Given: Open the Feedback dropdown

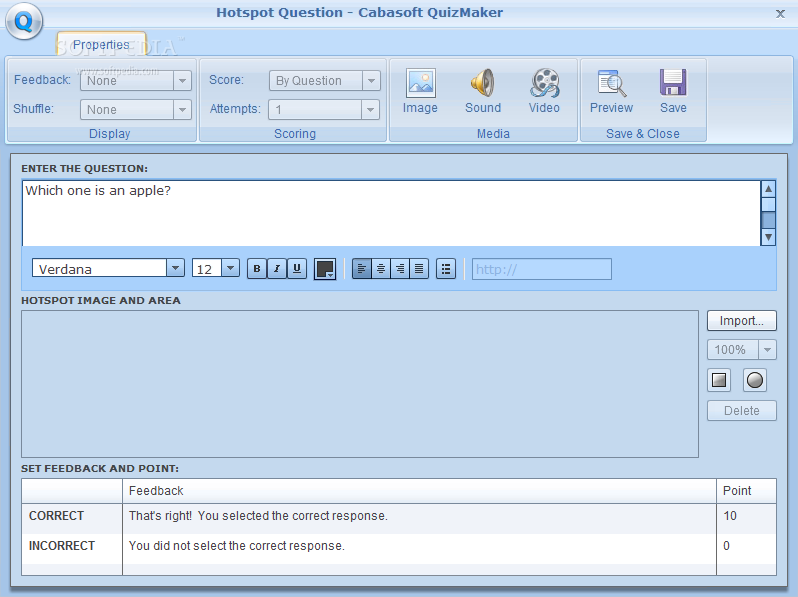Looking at the screenshot, I should (x=135, y=80).
